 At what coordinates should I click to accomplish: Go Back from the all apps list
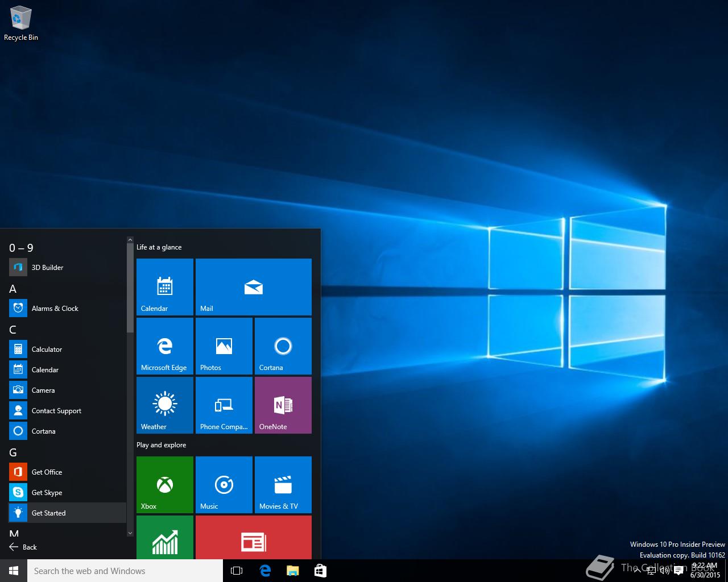(23, 547)
